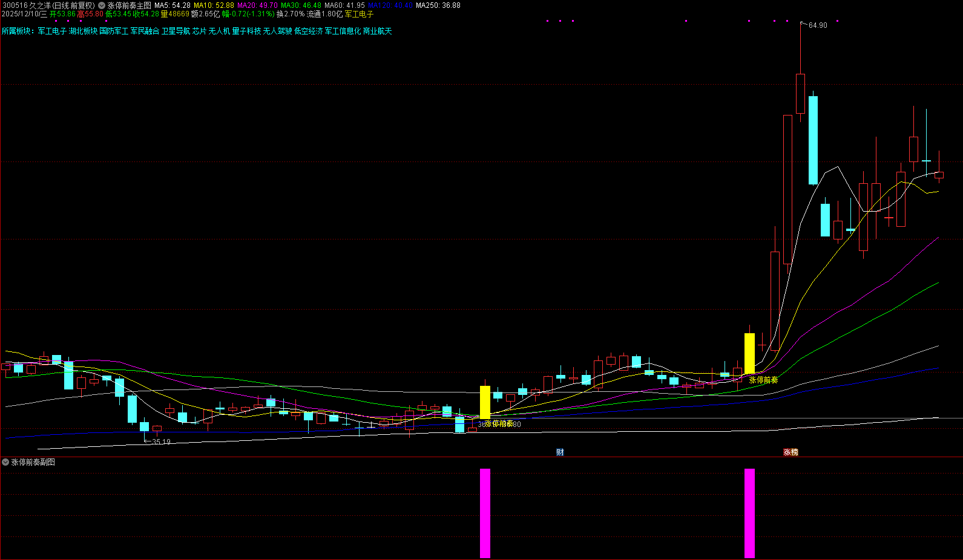
Task: Click the turnover rate 换2.70%
Action: (x=291, y=14)
